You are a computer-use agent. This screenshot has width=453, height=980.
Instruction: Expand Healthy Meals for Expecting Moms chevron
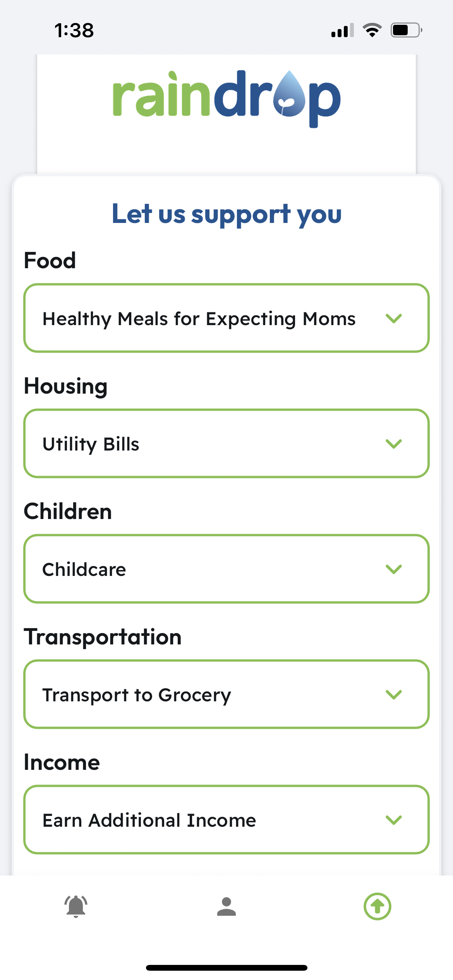click(x=394, y=318)
